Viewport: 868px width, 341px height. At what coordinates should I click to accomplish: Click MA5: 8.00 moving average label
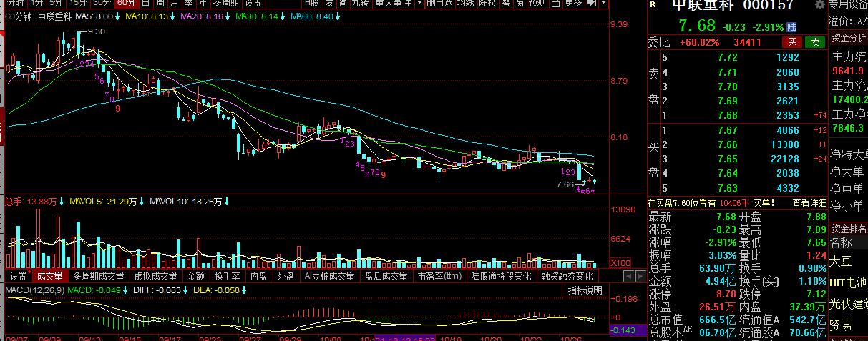coord(93,16)
